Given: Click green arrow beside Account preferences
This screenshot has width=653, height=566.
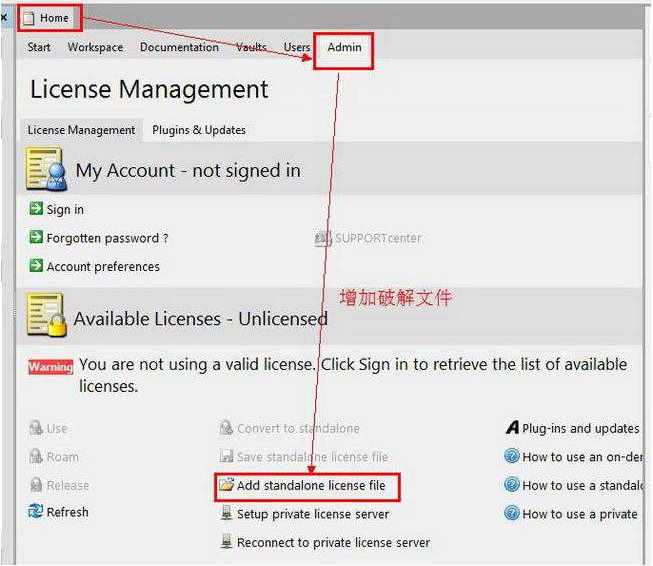Looking at the screenshot, I should (x=36, y=265).
